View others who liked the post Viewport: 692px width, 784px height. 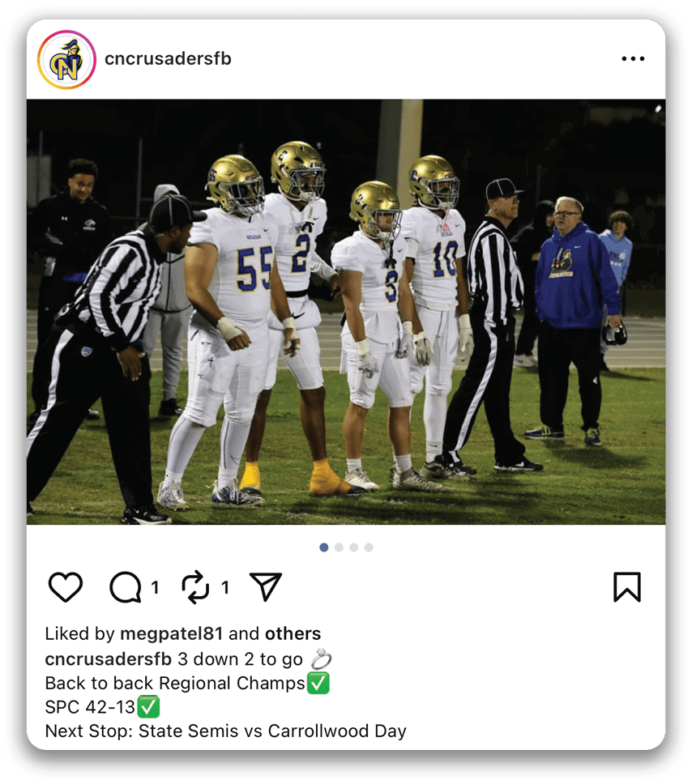pos(293,633)
